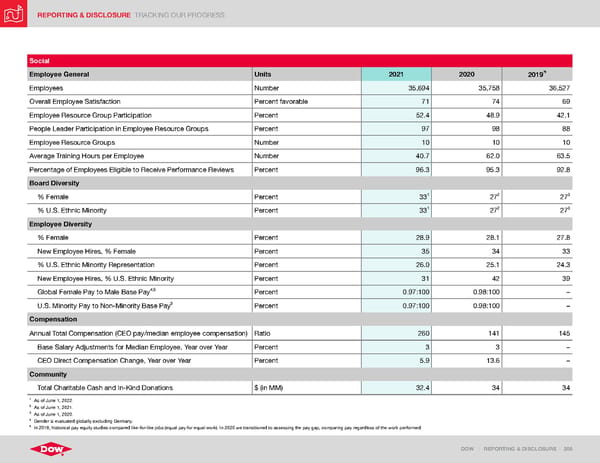600x463 pixels.
Task: Click 'Base Salary Adjustments for Median Employee' label
Action: [132, 347]
